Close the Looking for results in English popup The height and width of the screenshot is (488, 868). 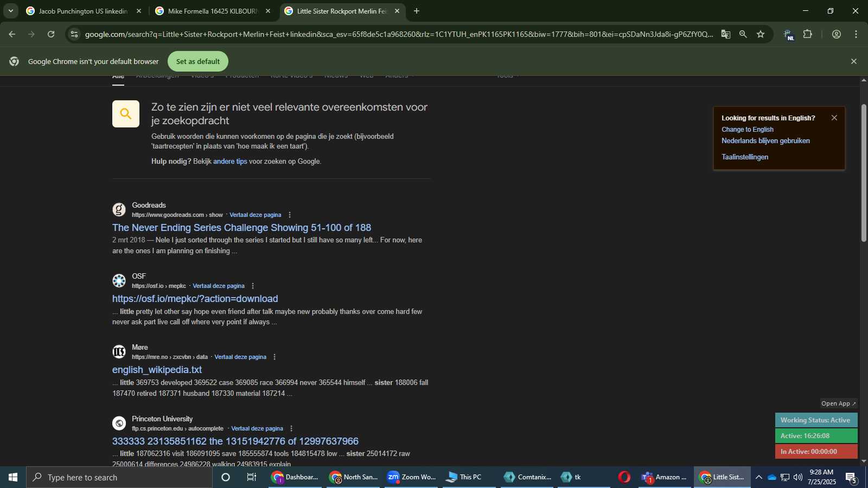click(834, 118)
